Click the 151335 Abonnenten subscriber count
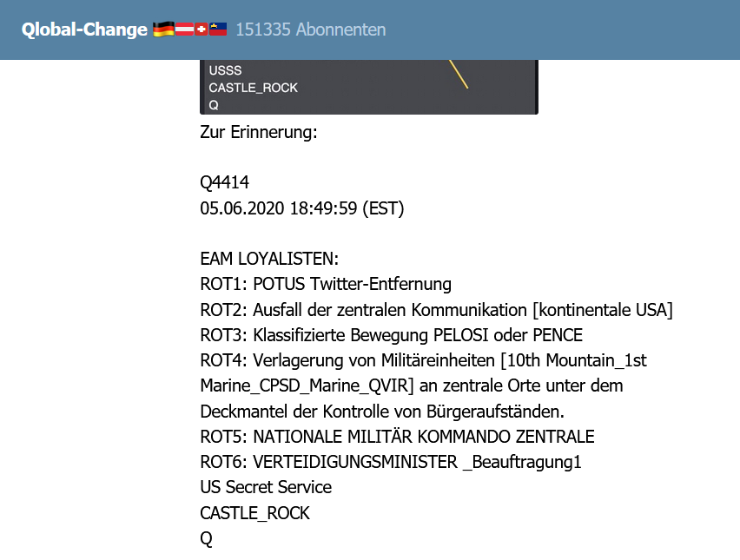This screenshot has height=560, width=740. click(x=311, y=30)
